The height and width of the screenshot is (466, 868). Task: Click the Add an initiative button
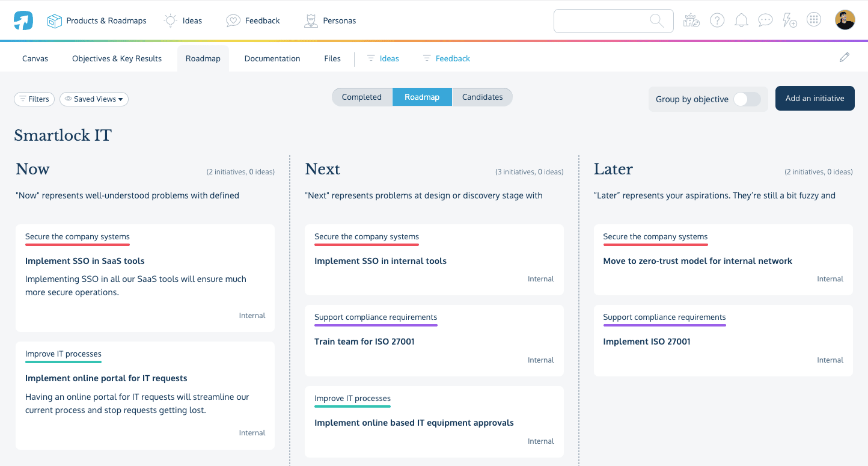[x=815, y=99]
